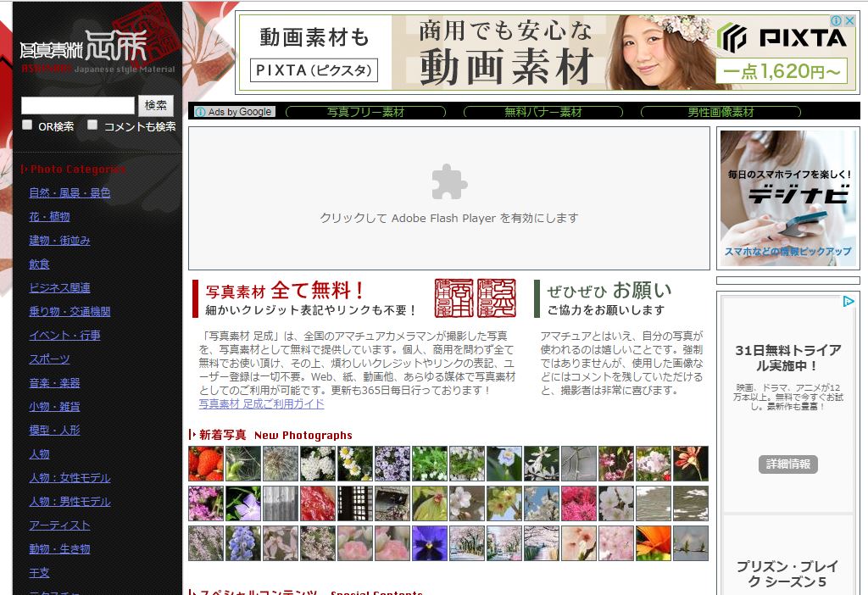
Task: Focus the search text input field
Action: [77, 105]
